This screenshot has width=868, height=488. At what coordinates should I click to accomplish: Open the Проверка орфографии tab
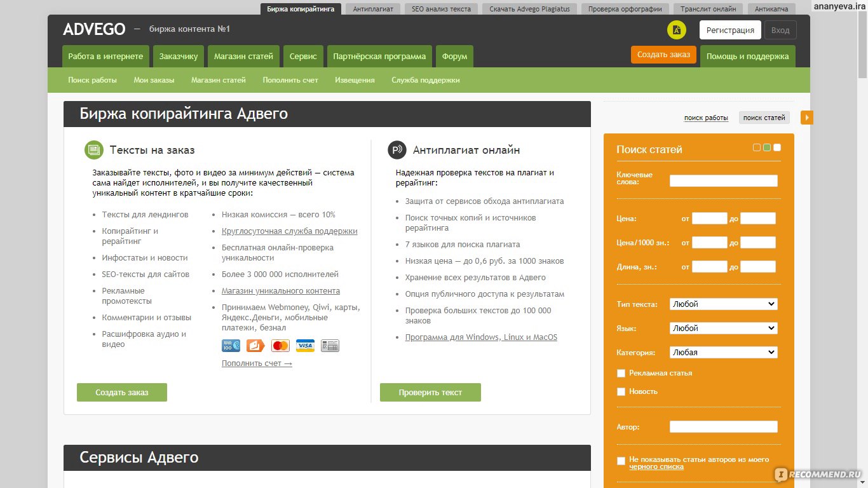625,9
